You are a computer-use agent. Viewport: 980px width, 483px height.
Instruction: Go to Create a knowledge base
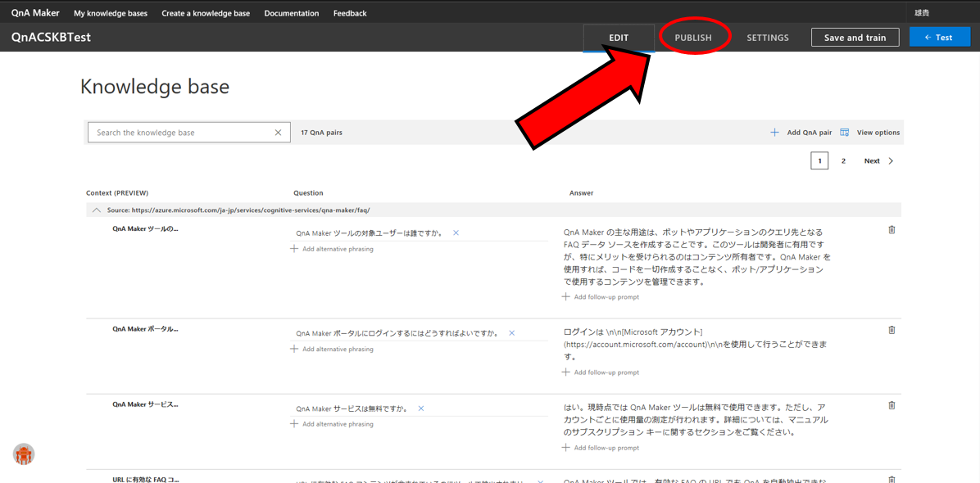click(x=206, y=13)
